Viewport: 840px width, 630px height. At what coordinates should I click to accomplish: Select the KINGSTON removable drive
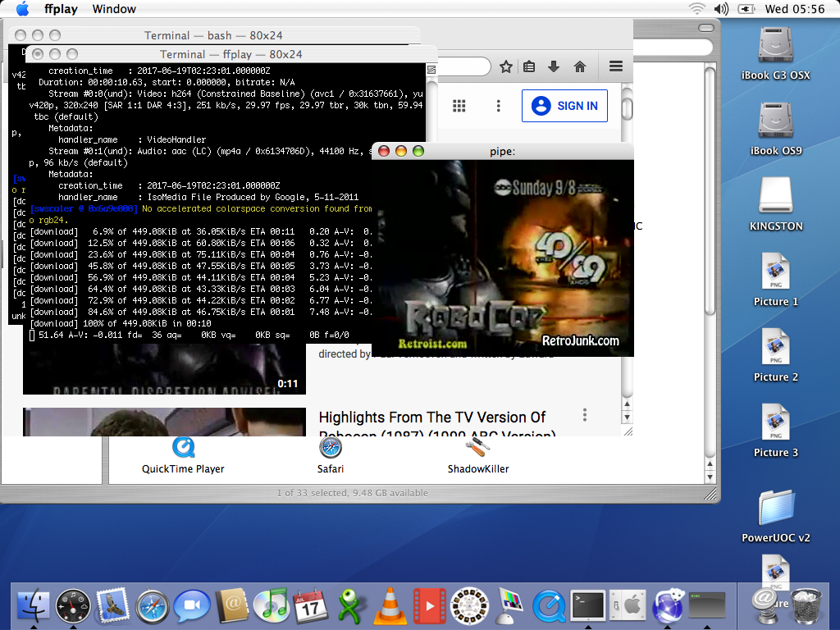coord(775,204)
